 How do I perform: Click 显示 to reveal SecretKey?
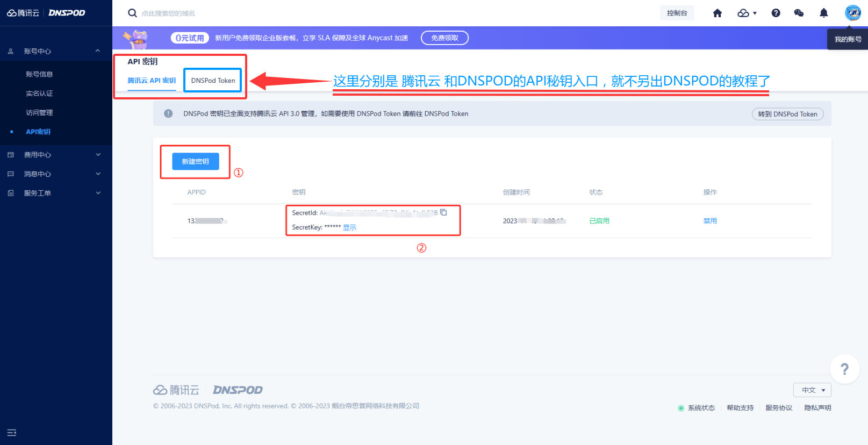coord(349,227)
